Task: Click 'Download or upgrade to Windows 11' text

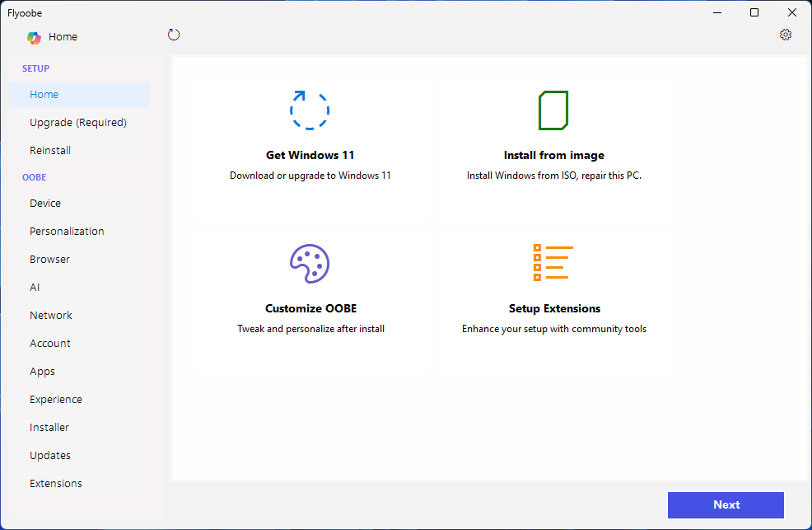Action: [x=310, y=175]
